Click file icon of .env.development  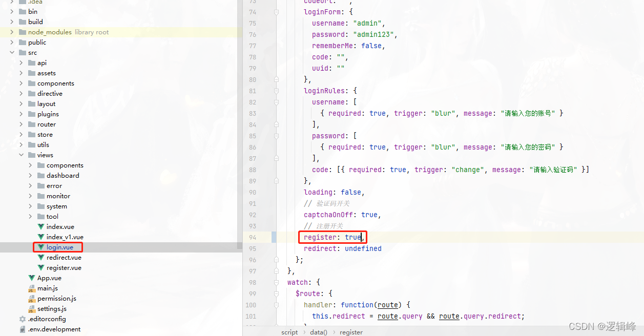coord(23,329)
